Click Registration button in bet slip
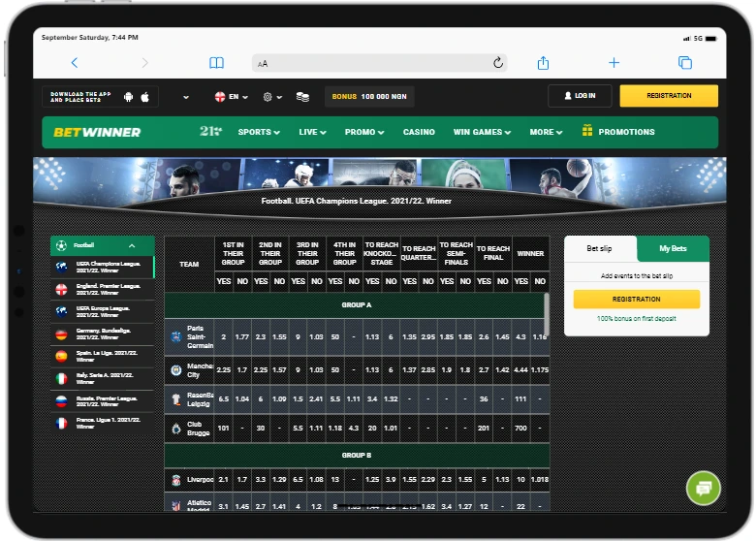The width and height of the screenshot is (756, 541). (637, 299)
